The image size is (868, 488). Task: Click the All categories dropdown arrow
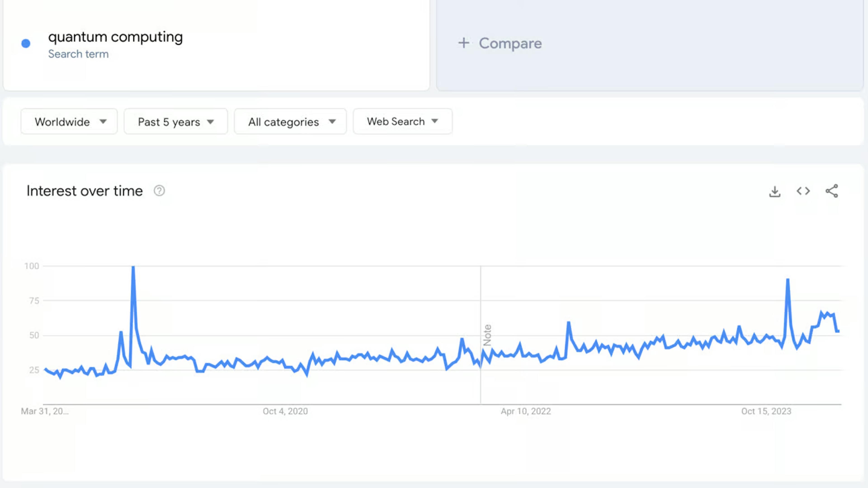331,122
